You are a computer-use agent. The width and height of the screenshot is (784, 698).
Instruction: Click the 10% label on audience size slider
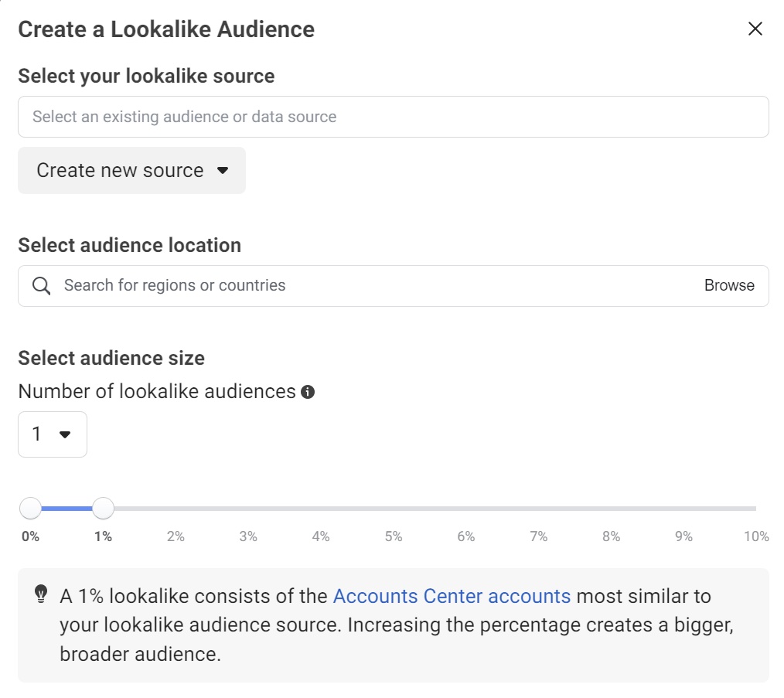(x=756, y=536)
